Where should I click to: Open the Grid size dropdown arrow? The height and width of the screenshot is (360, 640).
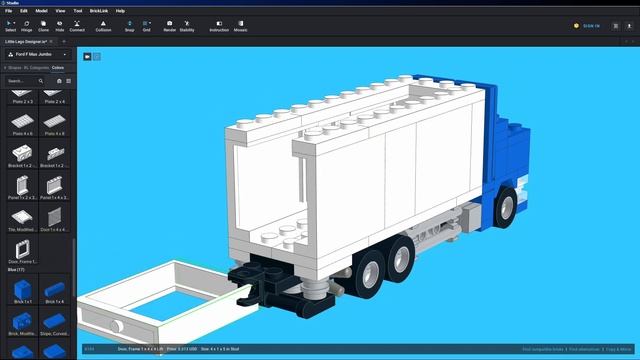pyautogui.click(x=150, y=23)
